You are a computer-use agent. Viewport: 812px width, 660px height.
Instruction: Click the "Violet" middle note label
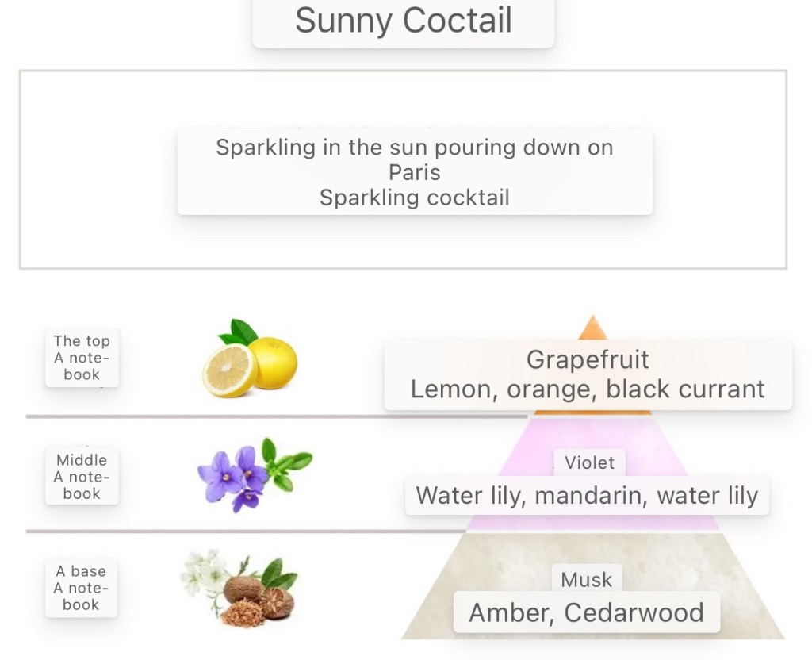pyautogui.click(x=589, y=462)
